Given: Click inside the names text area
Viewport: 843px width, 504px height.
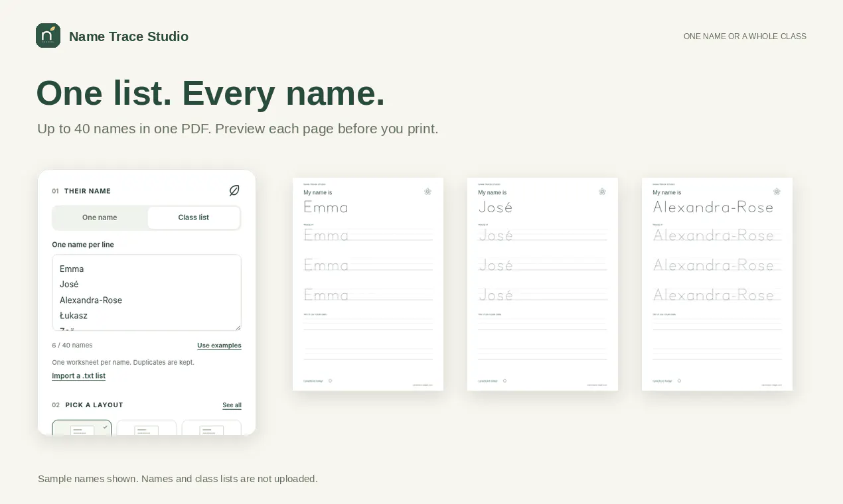Looking at the screenshot, I should coord(147,292).
